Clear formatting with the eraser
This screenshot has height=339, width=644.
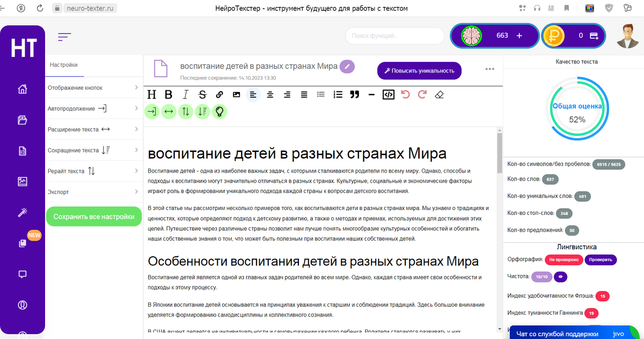tap(440, 95)
